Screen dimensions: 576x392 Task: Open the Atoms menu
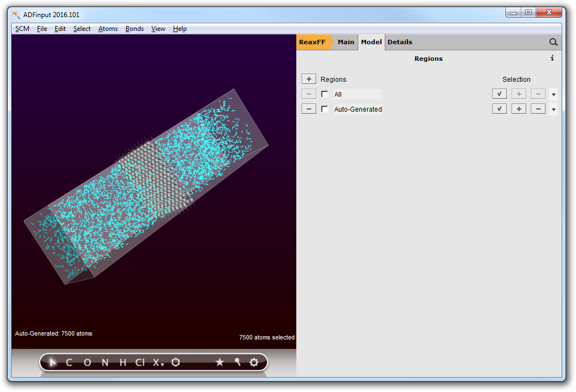108,29
